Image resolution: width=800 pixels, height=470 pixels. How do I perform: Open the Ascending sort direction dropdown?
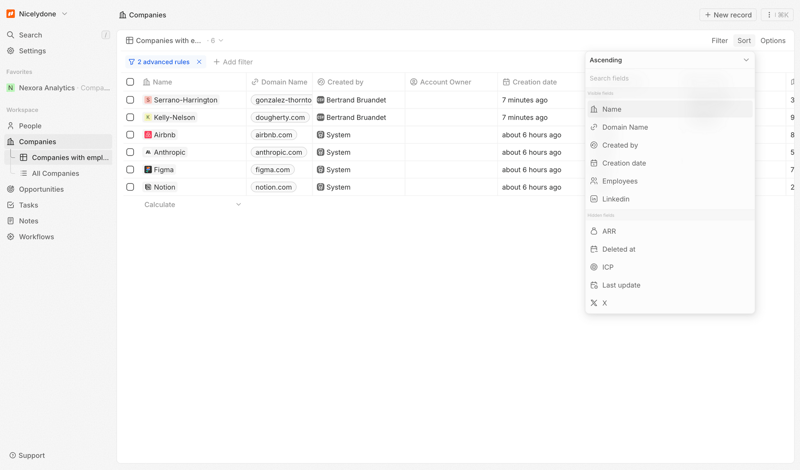669,60
